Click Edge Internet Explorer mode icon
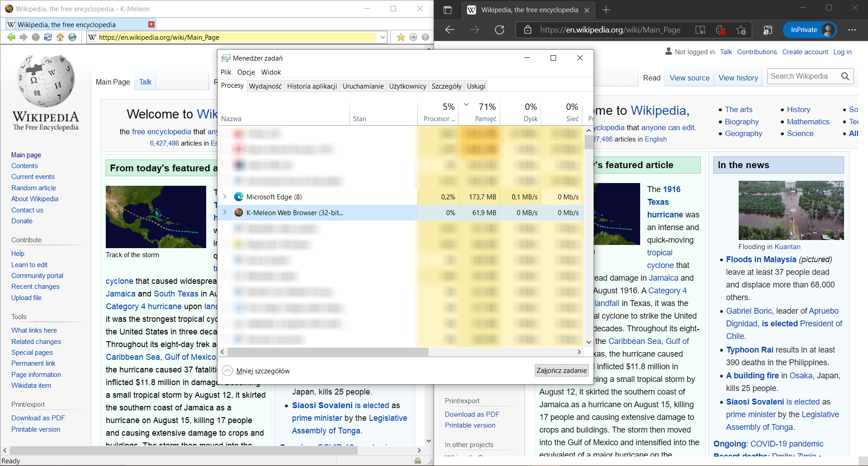Viewport: 868px width, 466px height. [768, 30]
